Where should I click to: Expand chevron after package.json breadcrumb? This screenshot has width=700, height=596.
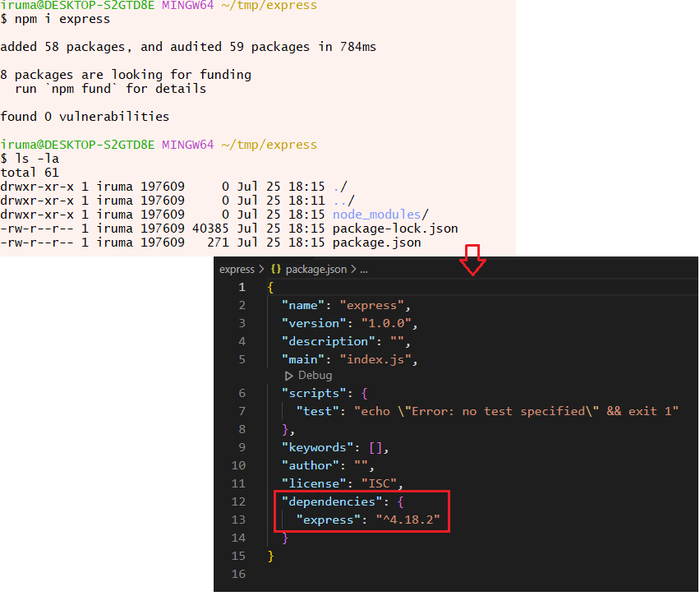pyautogui.click(x=353, y=269)
